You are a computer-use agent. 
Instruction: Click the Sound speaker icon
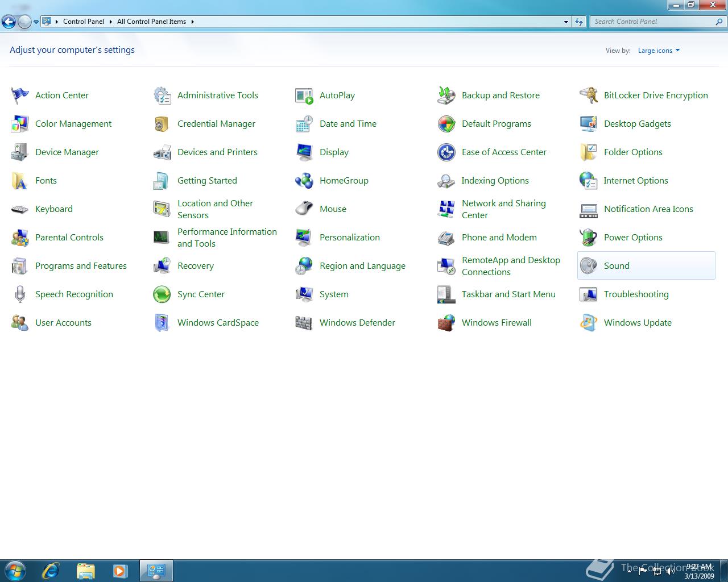(589, 266)
